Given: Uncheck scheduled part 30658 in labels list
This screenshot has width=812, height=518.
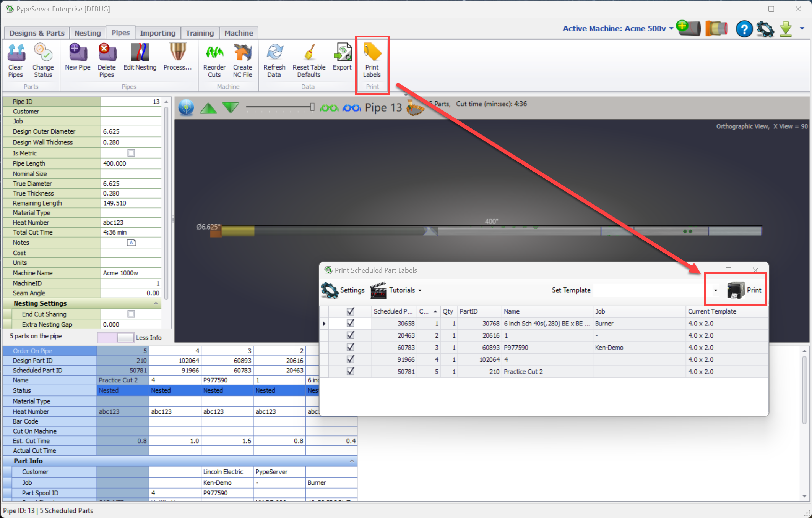Looking at the screenshot, I should (350, 323).
